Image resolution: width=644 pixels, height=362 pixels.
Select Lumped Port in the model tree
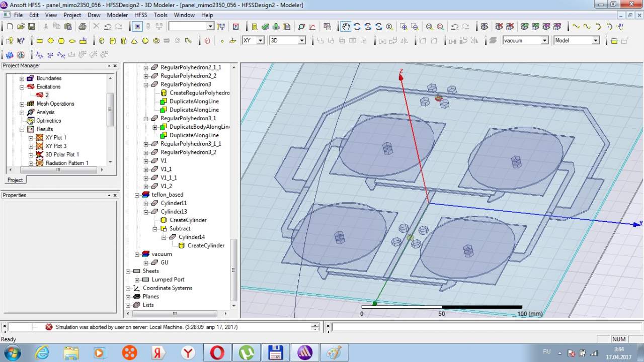(x=168, y=280)
